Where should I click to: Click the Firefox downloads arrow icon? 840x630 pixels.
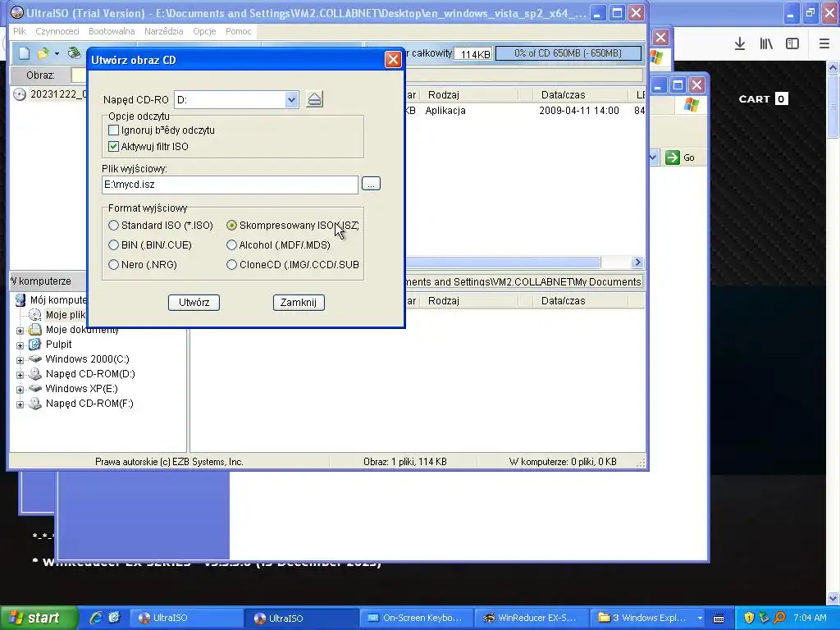[740, 44]
